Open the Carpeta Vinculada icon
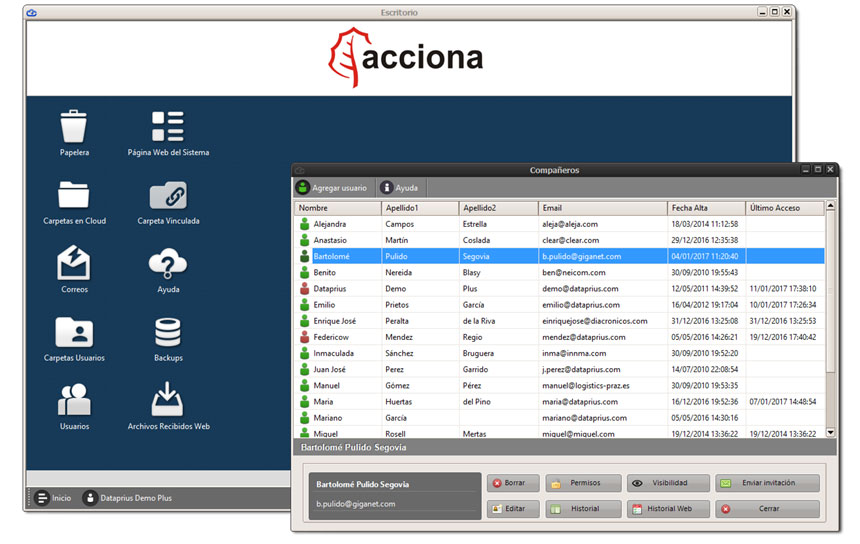 tap(168, 195)
